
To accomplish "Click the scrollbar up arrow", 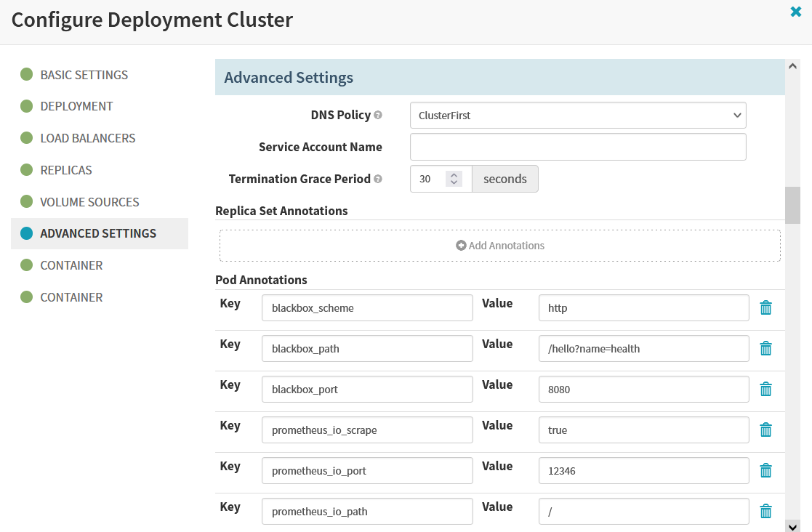I will point(792,66).
